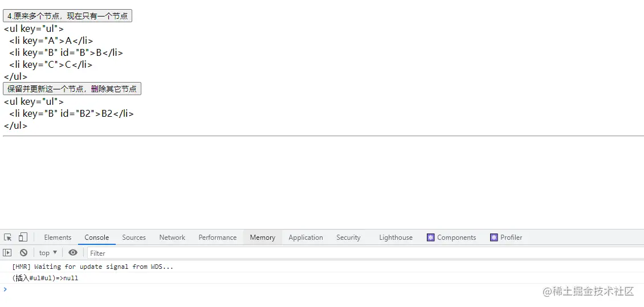This screenshot has width=644, height=307.
Task: Click the React icon beside Profiler
Action: pyautogui.click(x=494, y=237)
